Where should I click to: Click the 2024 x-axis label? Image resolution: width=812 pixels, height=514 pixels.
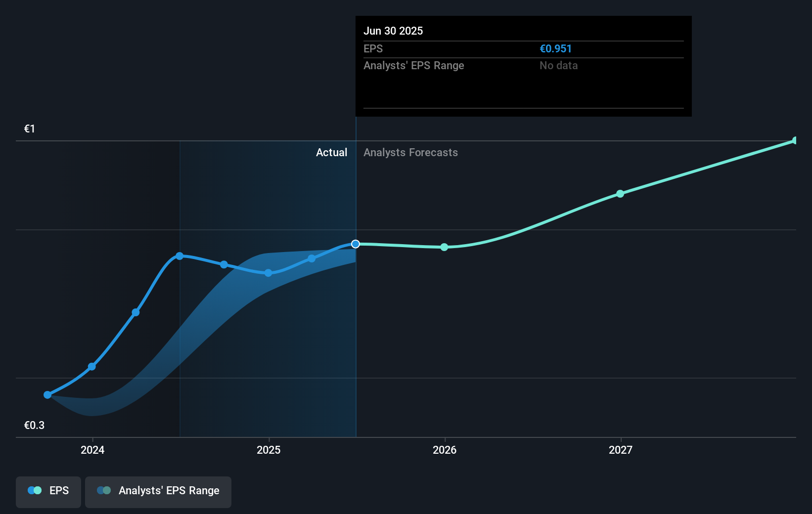(92, 450)
